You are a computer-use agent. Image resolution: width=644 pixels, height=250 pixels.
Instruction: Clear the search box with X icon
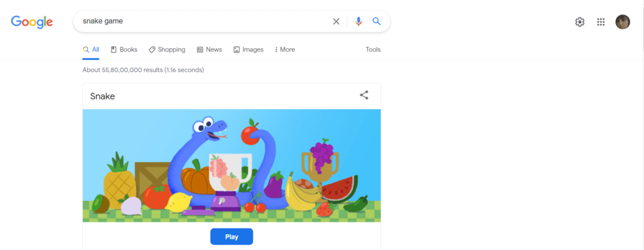point(336,21)
